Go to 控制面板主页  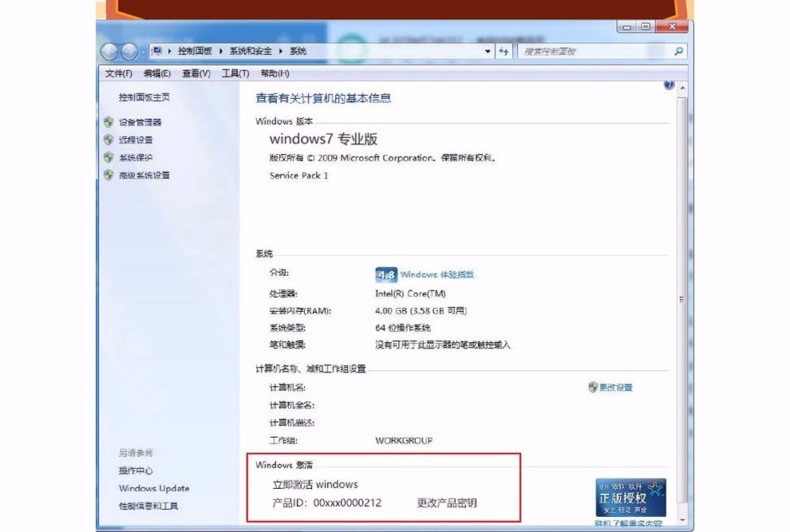pyautogui.click(x=144, y=97)
